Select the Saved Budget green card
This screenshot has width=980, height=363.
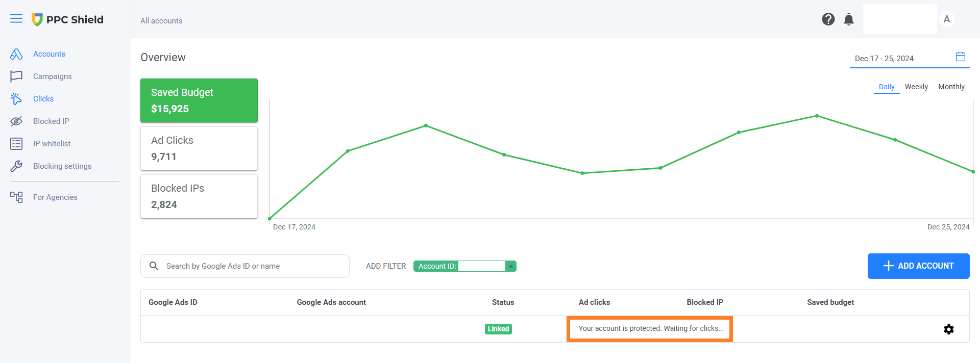199,100
